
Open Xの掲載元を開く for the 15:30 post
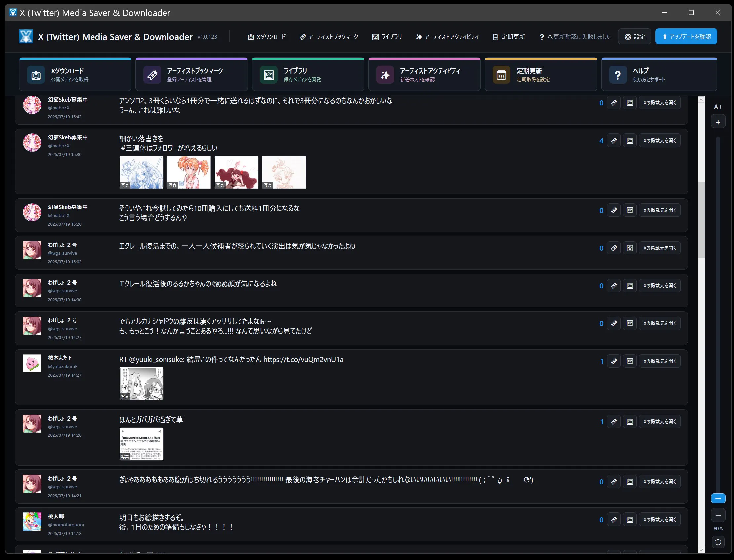point(660,141)
